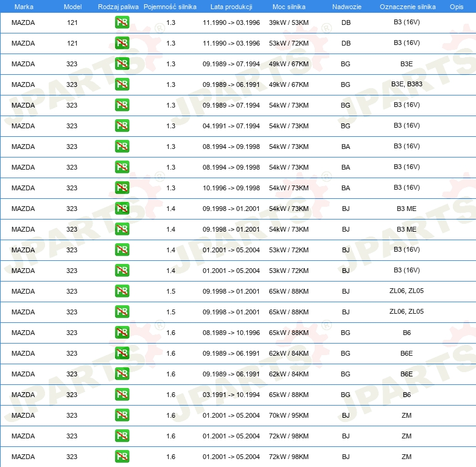
Task: Click the B3E, B383 engine code cell
Action: click(x=407, y=84)
